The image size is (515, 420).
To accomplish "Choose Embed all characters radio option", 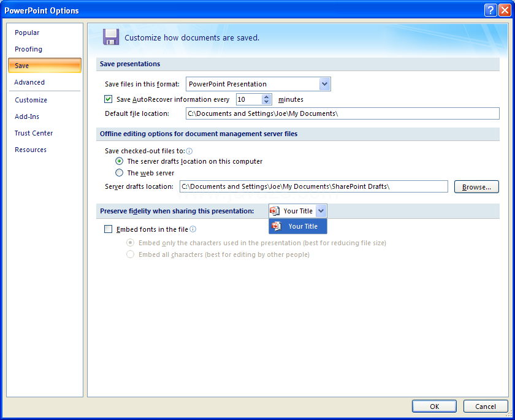I will coord(131,254).
